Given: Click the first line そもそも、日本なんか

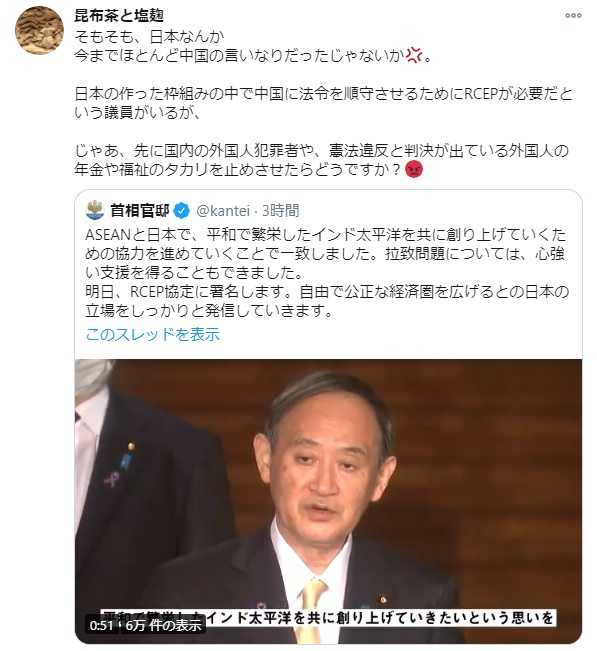Looking at the screenshot, I should [149, 37].
